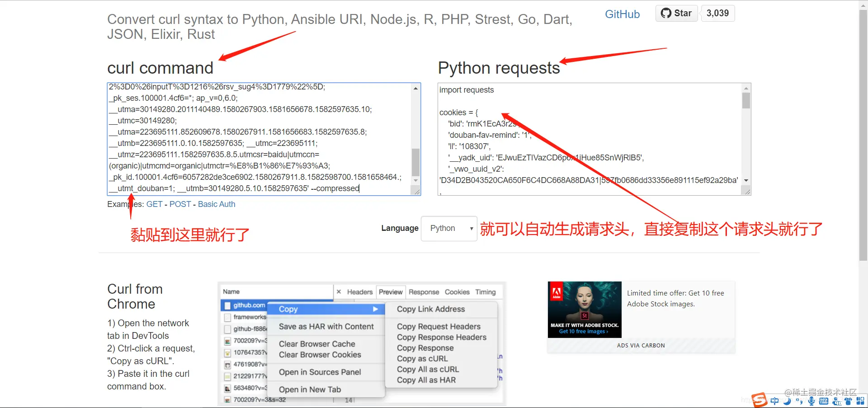Choose Copy Request Headers
868x408 pixels.
pyautogui.click(x=439, y=326)
